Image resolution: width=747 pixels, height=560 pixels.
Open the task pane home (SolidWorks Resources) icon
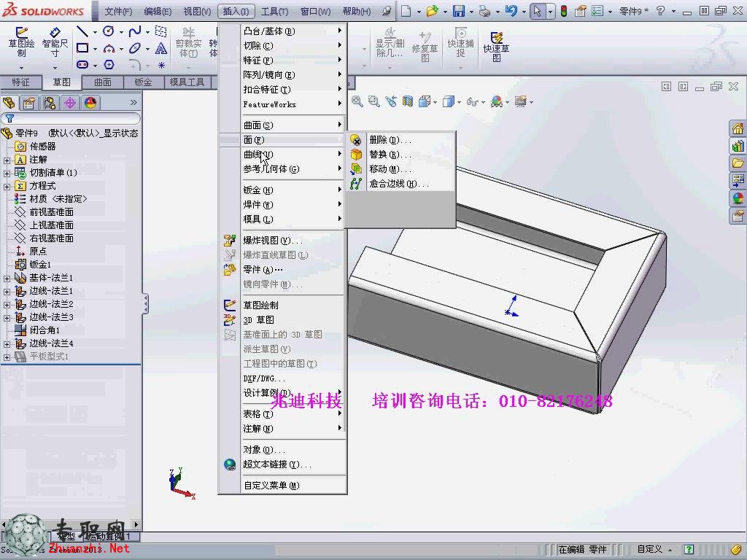click(x=738, y=128)
